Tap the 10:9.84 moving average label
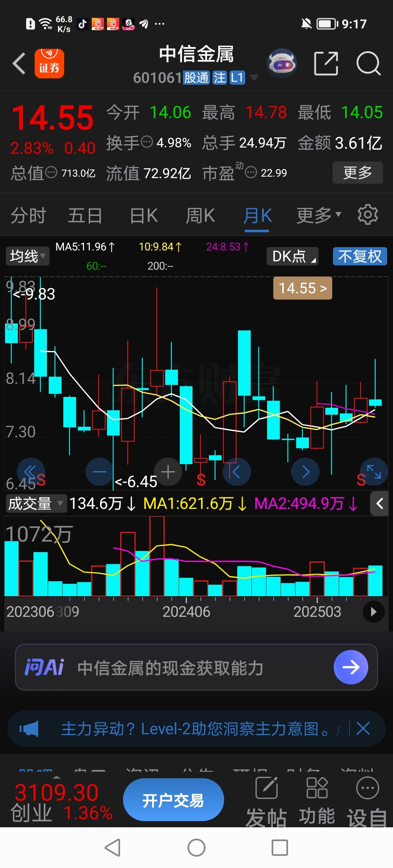Screen dimensions: 393x868 pyautogui.click(x=160, y=247)
